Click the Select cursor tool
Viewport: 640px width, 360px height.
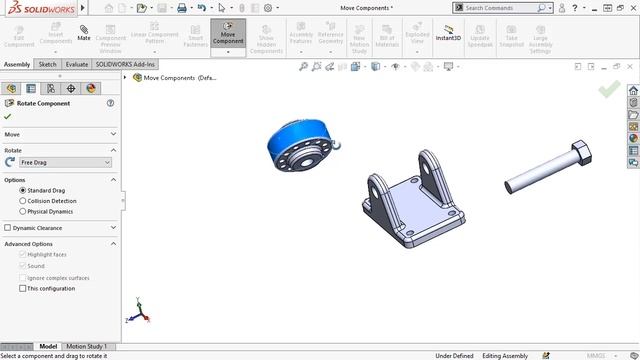point(222,8)
